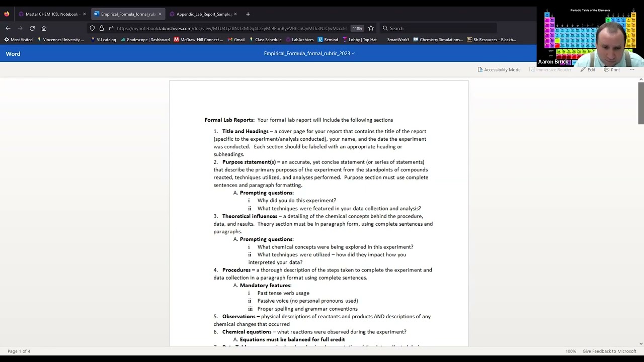The image size is (644, 362).
Task: Expand the Empirical_Formula_formal_rubric_2023 title dropdown
Action: pyautogui.click(x=309, y=53)
